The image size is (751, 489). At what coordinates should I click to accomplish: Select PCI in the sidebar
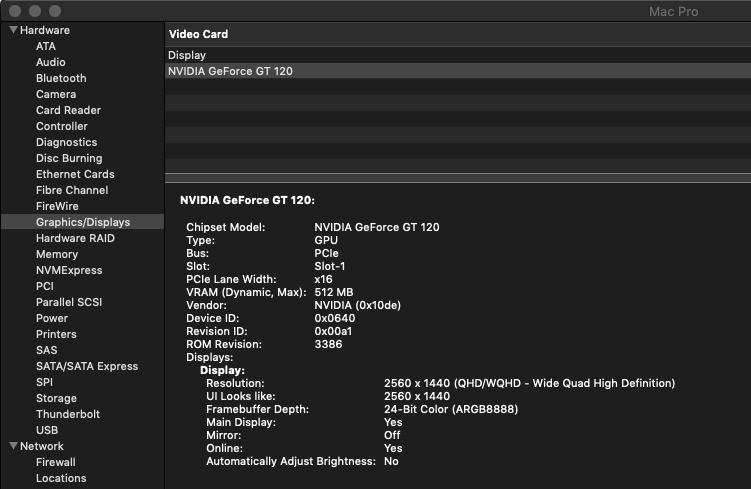45,286
